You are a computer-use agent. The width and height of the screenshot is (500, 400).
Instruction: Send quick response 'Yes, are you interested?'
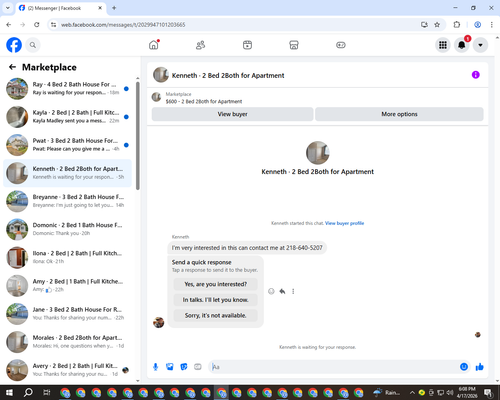pos(215,284)
